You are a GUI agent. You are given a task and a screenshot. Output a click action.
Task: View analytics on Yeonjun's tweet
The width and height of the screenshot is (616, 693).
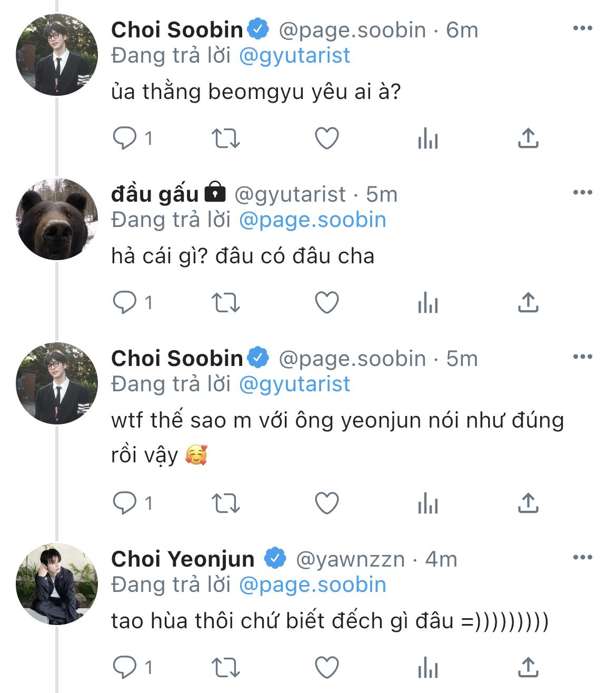(x=428, y=667)
